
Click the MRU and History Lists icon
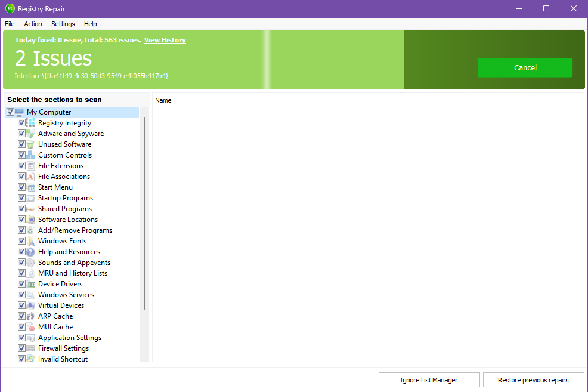(31, 273)
